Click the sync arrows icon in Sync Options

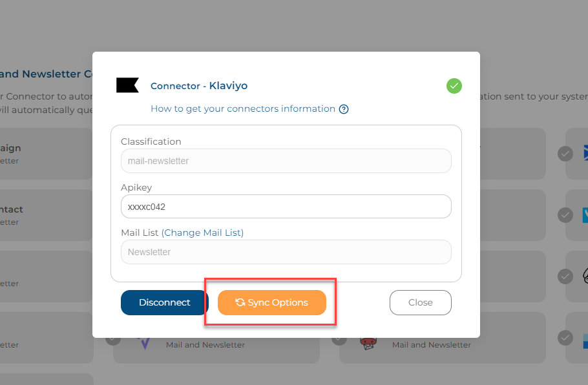pyautogui.click(x=240, y=302)
